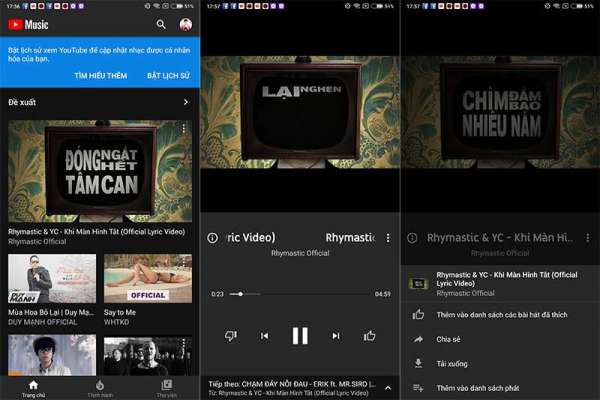This screenshot has height=400, width=600.
Task: Tap the TÌM HIỂU THÊM link
Action: coord(101,76)
